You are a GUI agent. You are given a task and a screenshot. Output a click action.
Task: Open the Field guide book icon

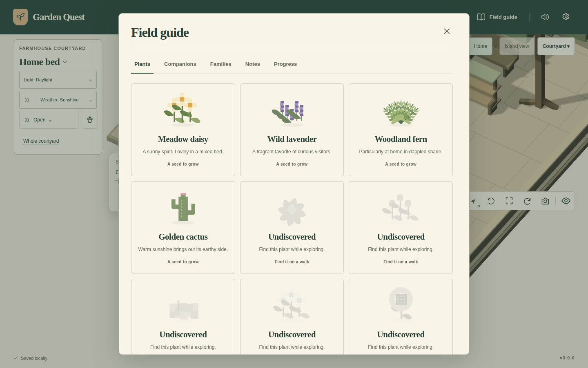point(481,17)
